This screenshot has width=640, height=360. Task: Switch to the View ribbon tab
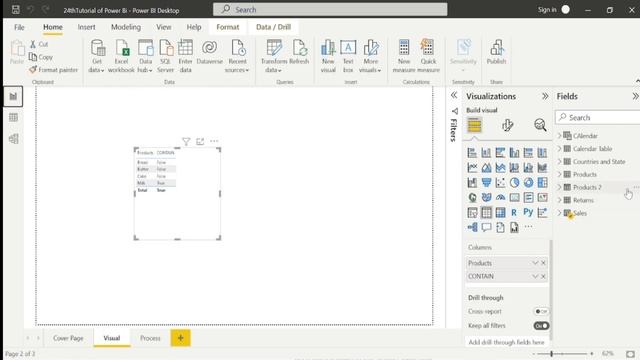164,27
